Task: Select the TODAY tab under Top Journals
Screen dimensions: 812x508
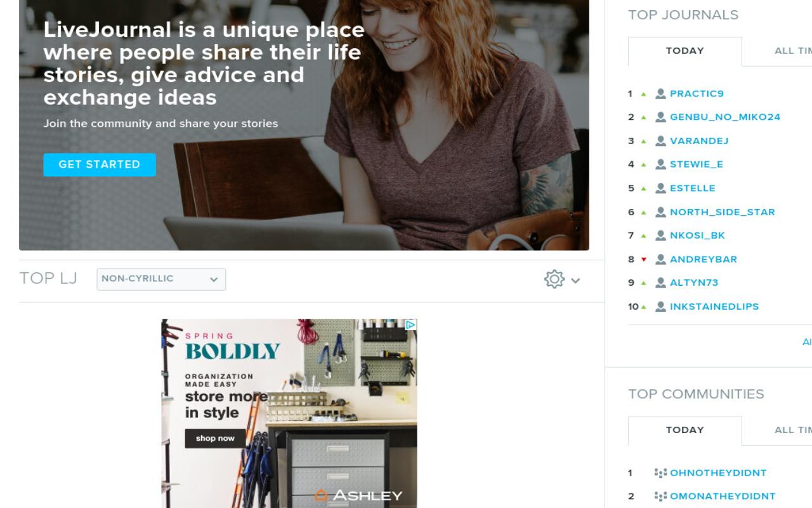Action: [684, 51]
